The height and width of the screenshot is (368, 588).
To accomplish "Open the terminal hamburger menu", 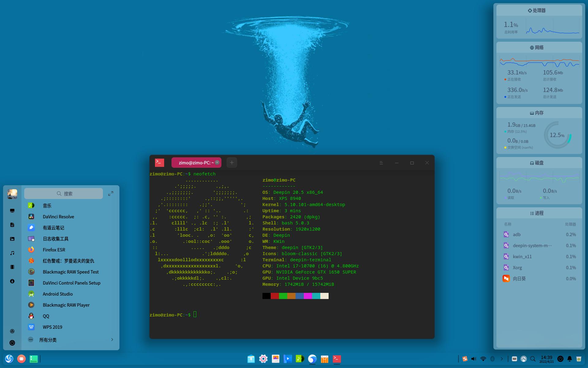I will tap(381, 163).
